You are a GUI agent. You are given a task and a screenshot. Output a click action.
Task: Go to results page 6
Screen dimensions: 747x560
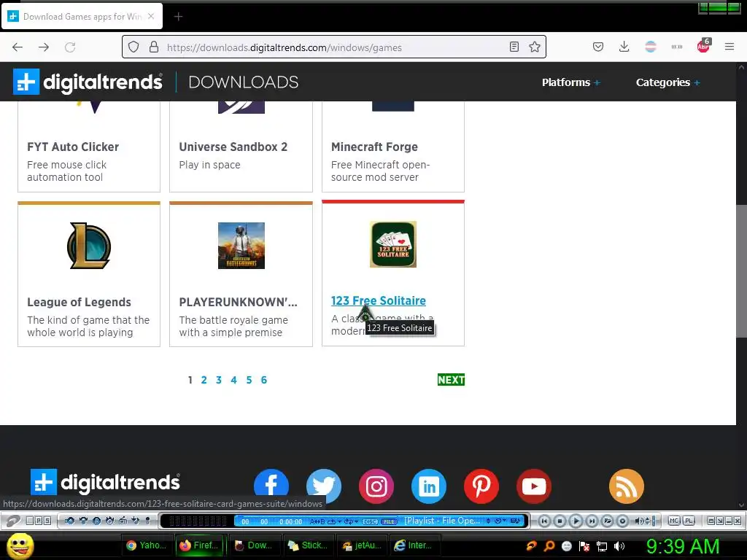click(264, 380)
